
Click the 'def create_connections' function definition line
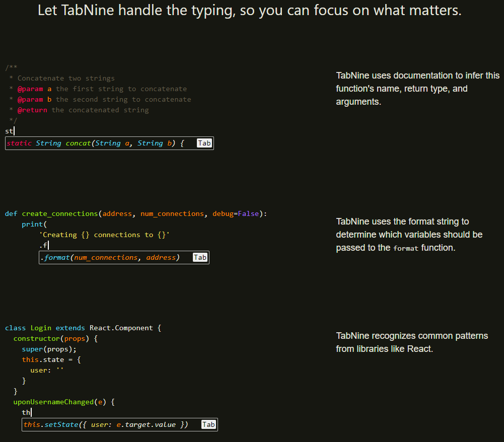pyautogui.click(x=136, y=213)
